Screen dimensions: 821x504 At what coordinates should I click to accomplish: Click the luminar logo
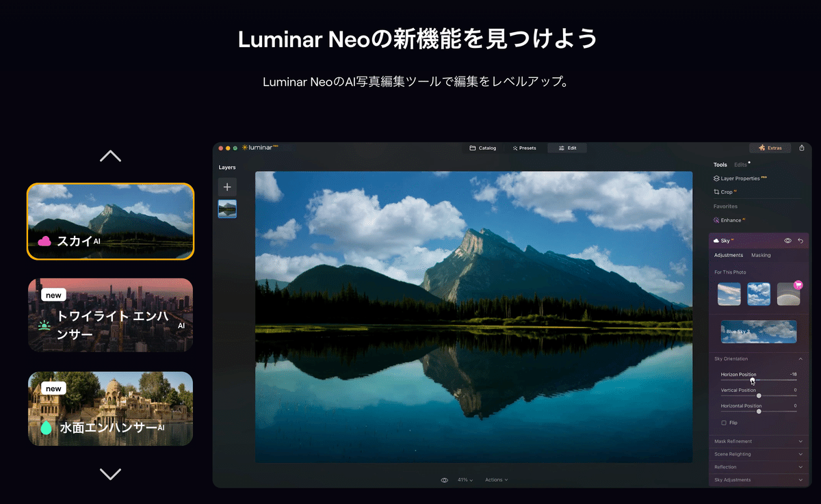coord(260,147)
